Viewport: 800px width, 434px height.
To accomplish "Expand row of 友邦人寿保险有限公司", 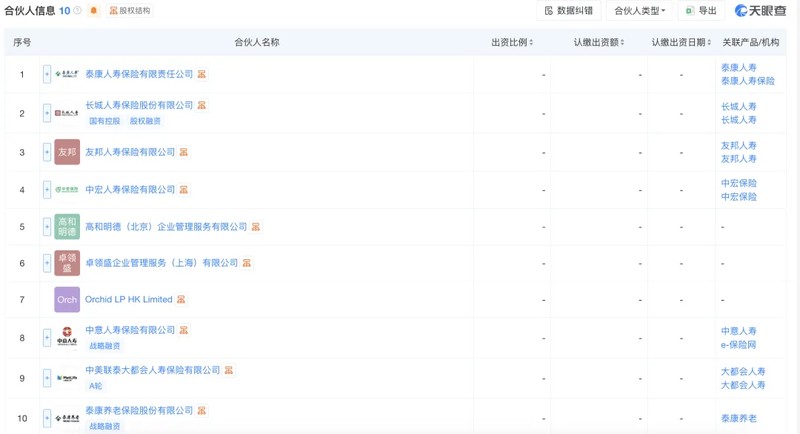I will (47, 152).
